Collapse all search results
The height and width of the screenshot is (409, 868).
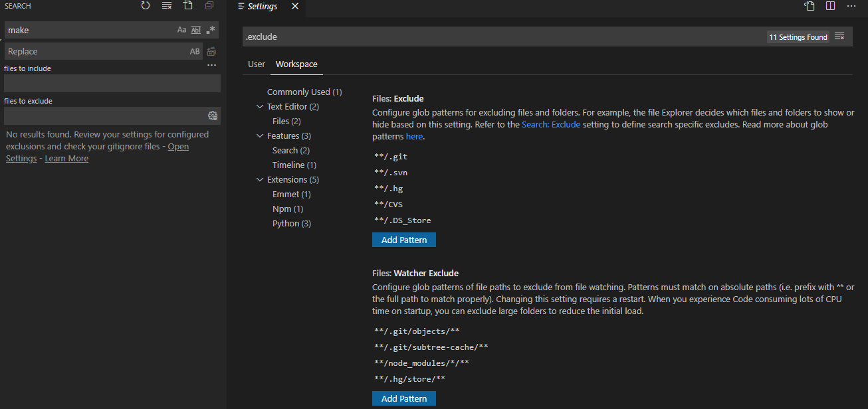(x=208, y=5)
